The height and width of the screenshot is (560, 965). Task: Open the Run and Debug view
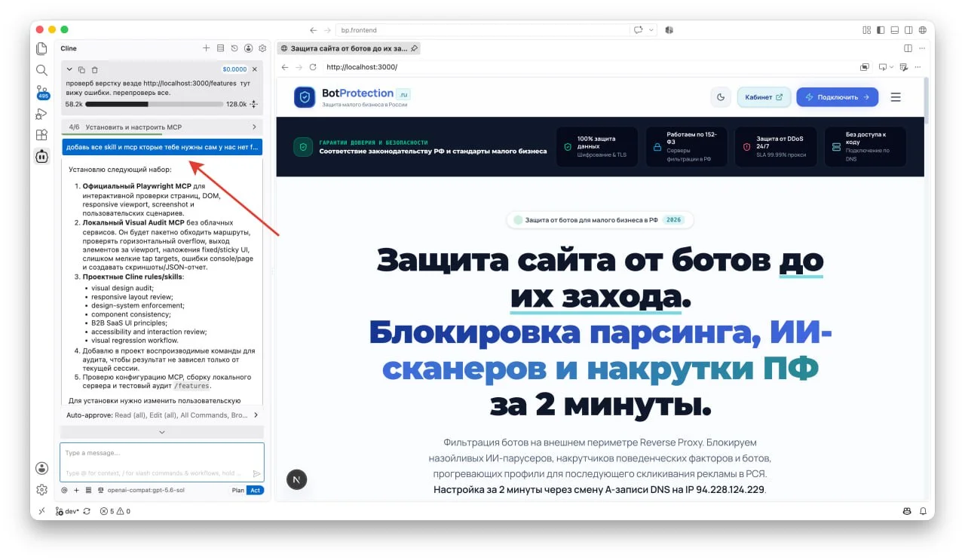click(42, 114)
